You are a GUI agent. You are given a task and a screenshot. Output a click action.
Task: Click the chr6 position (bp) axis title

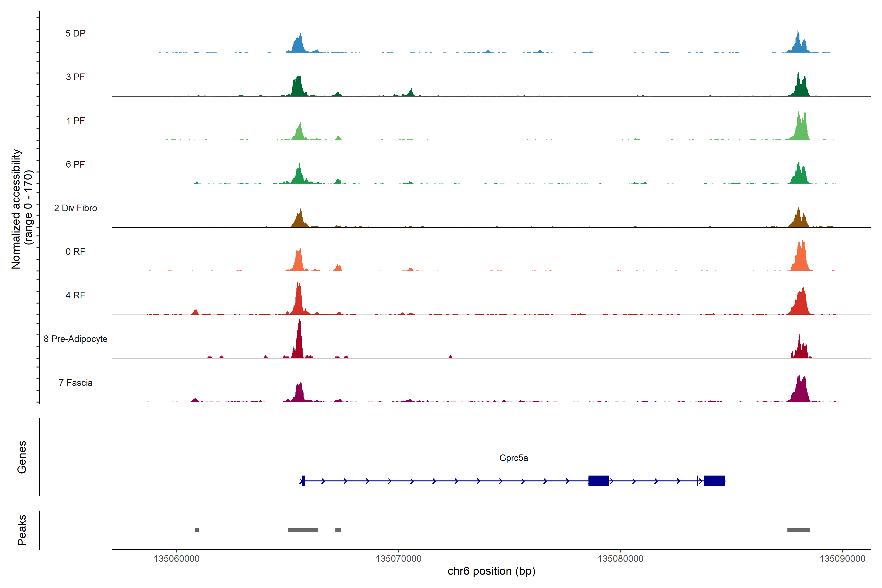pos(491,571)
